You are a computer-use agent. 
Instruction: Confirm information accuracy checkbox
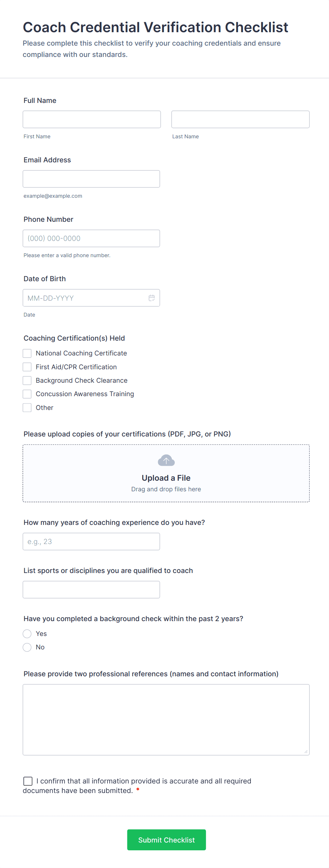[x=28, y=781]
